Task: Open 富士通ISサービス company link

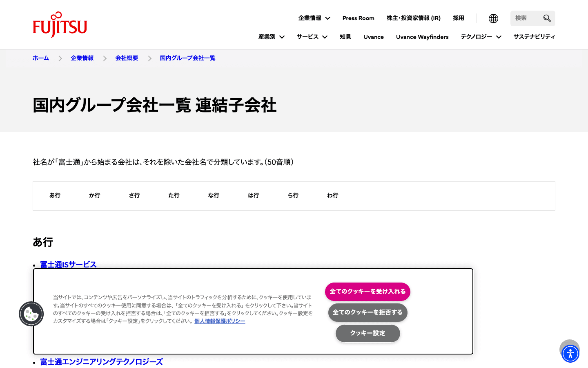Action: [68, 264]
